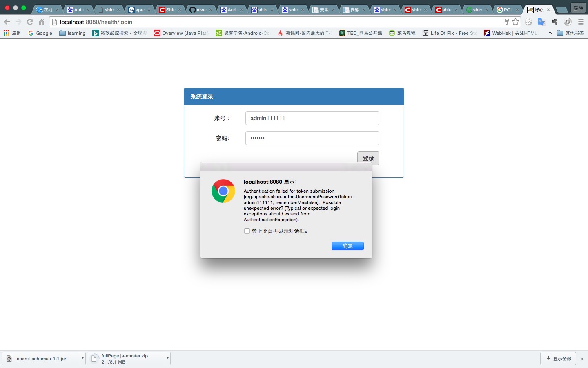
Task: Open the ooxml-schemas-1.1.jar download
Action: 41,359
